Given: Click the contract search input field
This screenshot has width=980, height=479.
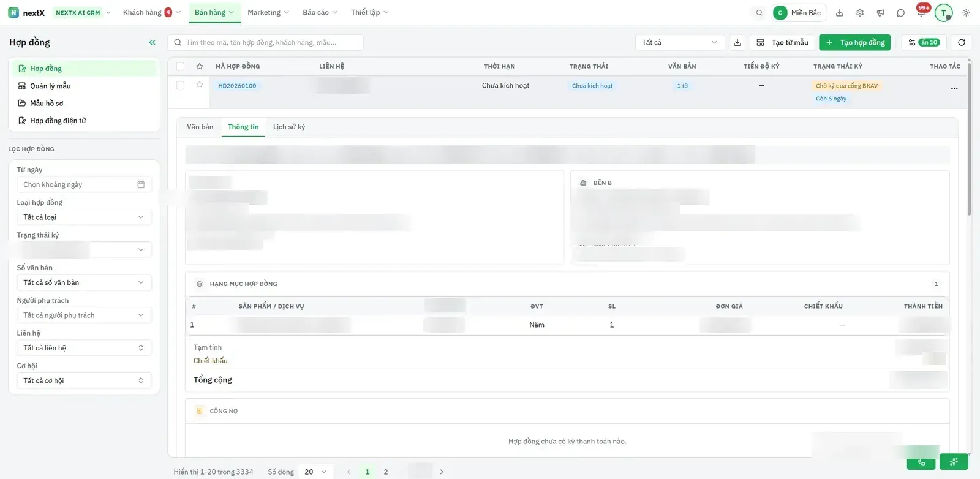Looking at the screenshot, I should (x=266, y=42).
